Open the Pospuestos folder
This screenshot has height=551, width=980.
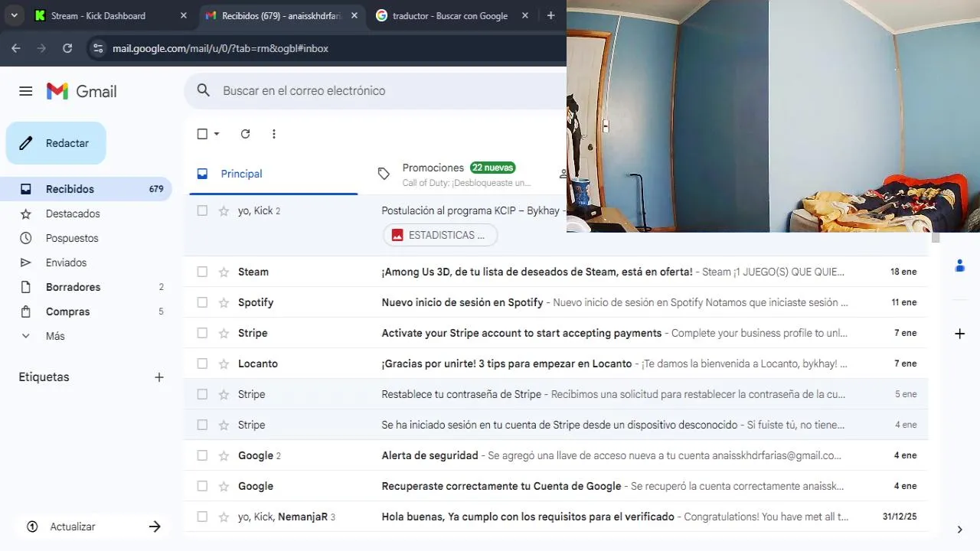[86, 238]
